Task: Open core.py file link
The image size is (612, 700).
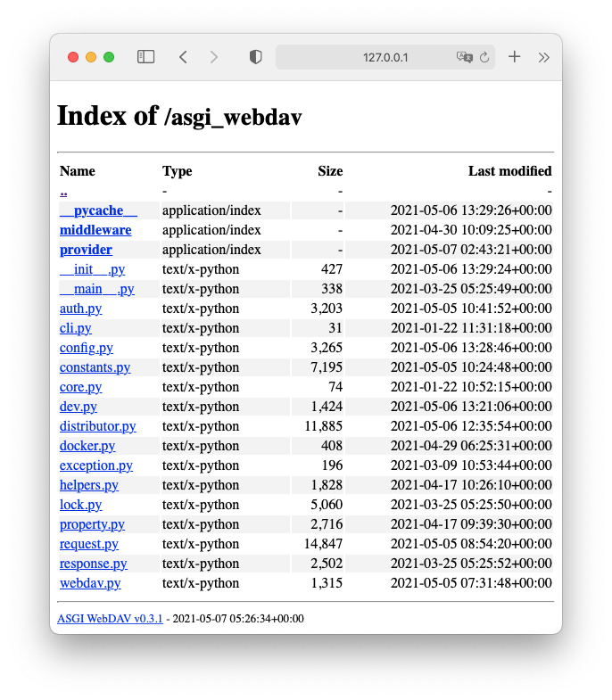Action: [x=81, y=387]
